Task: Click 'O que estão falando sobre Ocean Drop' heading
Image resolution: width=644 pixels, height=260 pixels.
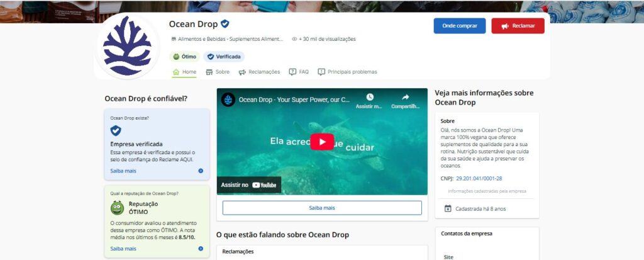Action: pyautogui.click(x=282, y=235)
